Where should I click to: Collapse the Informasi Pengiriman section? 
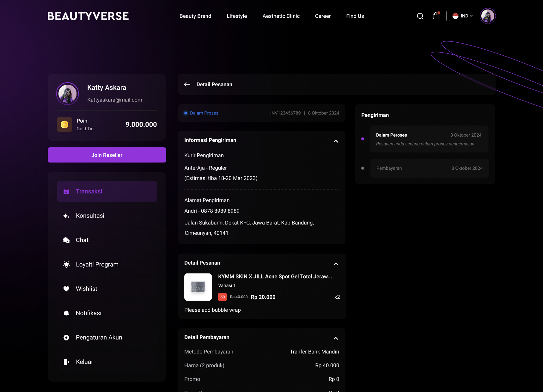(336, 141)
